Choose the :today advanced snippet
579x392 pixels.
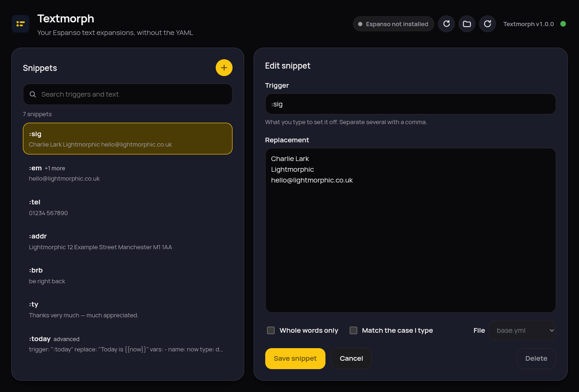pos(127,343)
